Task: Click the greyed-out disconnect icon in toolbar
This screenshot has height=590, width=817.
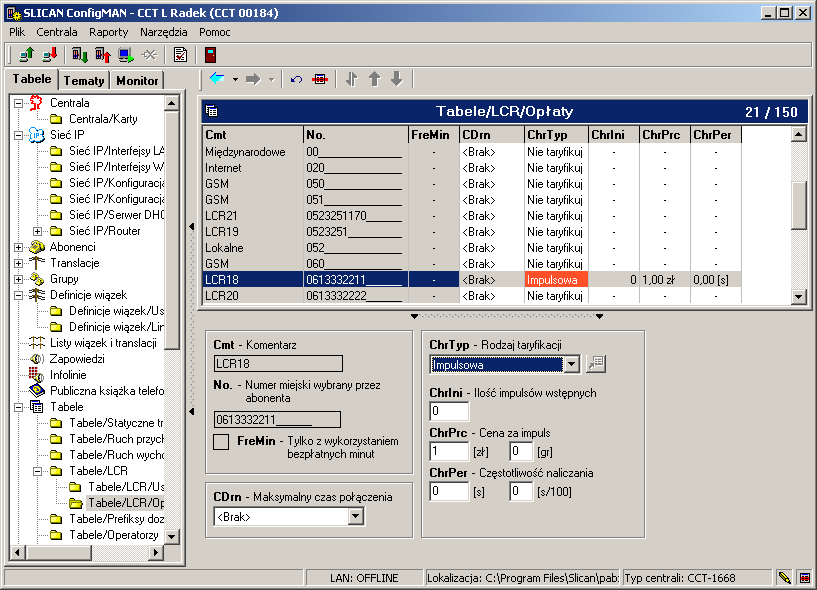Action: [x=149, y=54]
